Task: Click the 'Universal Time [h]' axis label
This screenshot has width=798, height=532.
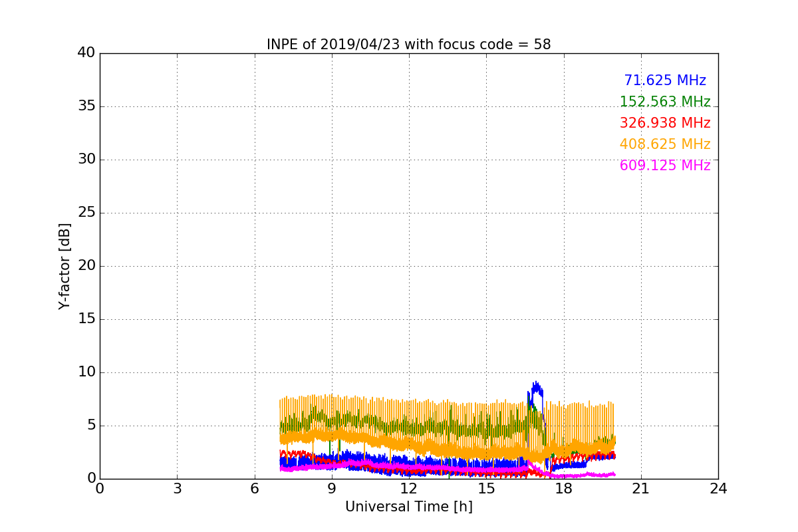Action: click(408, 507)
